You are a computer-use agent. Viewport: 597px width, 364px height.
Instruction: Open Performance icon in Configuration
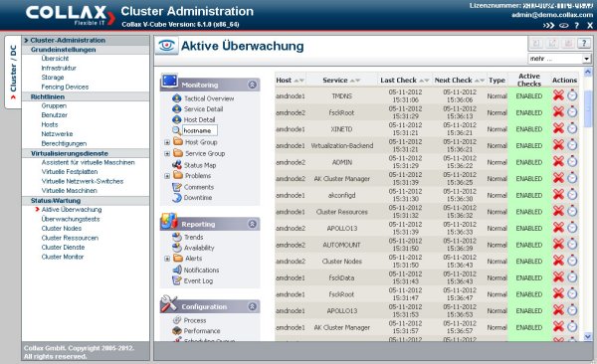(x=177, y=330)
